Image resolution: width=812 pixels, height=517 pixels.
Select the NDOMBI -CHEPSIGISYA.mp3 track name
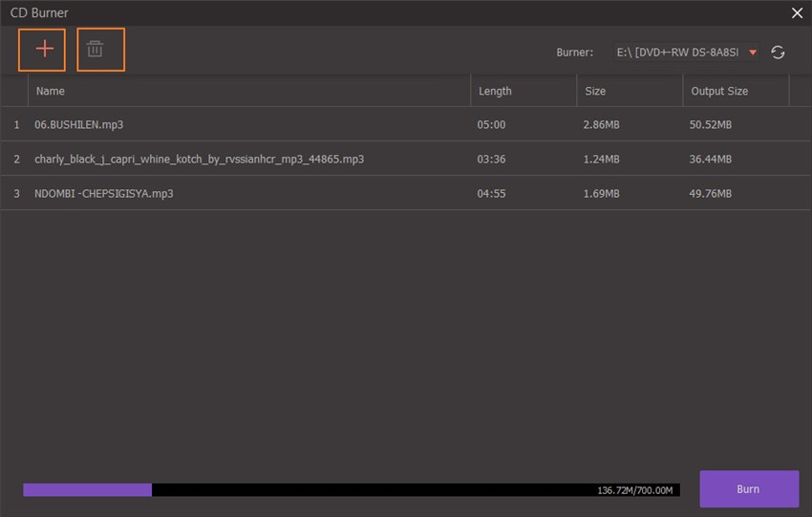103,193
